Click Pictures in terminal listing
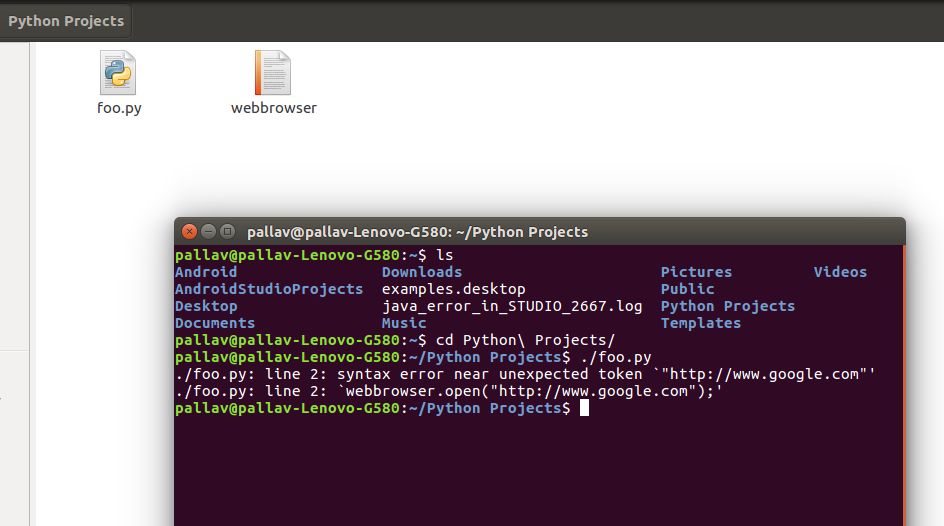 coord(697,272)
